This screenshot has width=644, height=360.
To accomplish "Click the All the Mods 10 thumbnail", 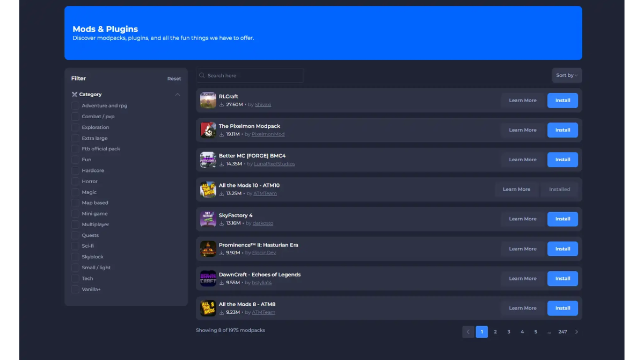I will point(208,189).
